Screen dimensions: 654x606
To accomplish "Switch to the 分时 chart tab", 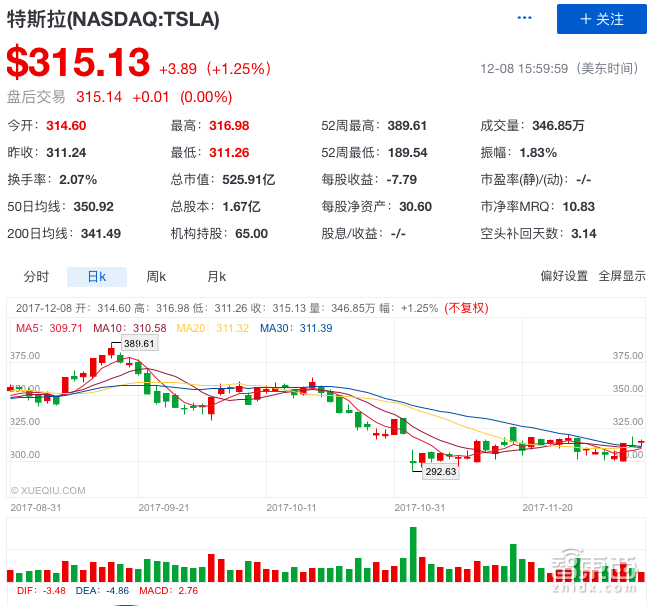I will click(36, 277).
